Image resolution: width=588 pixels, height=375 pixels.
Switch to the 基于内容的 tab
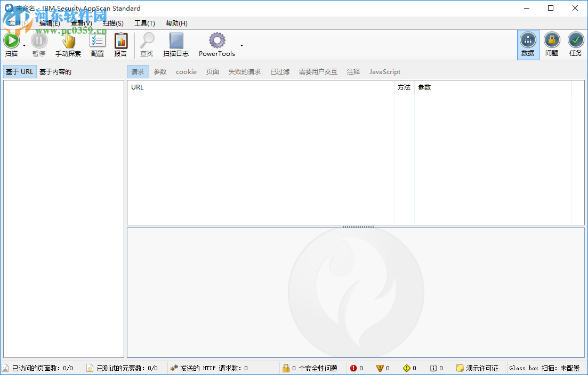55,71
